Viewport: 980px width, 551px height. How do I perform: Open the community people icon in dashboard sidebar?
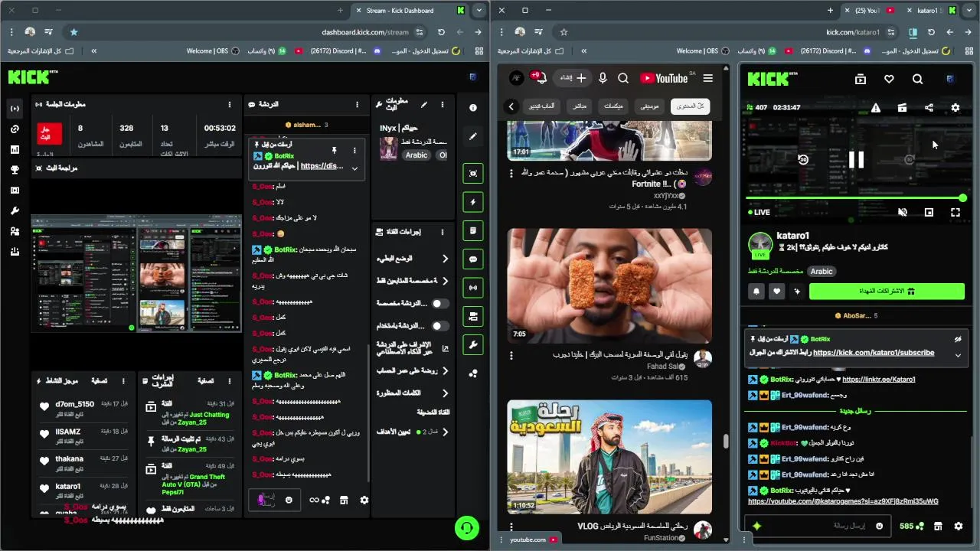pos(15,231)
